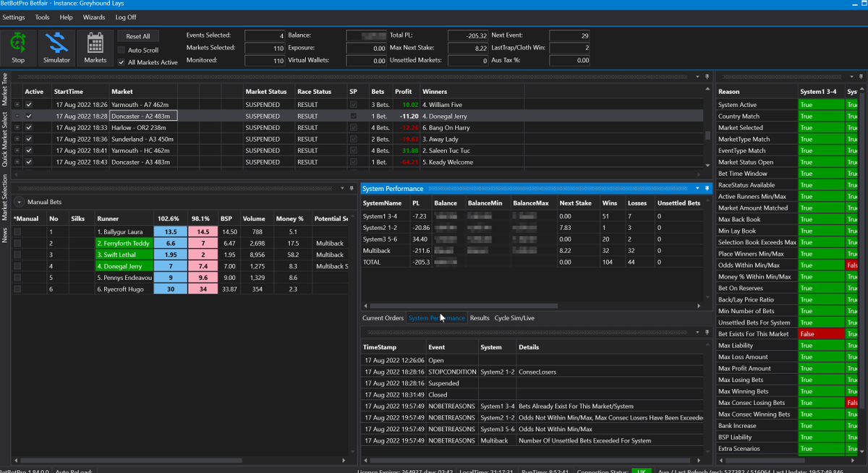Screen dimensions: 868x473
Task: Open the Quick Market Select side tab
Action: pyautogui.click(x=4, y=139)
